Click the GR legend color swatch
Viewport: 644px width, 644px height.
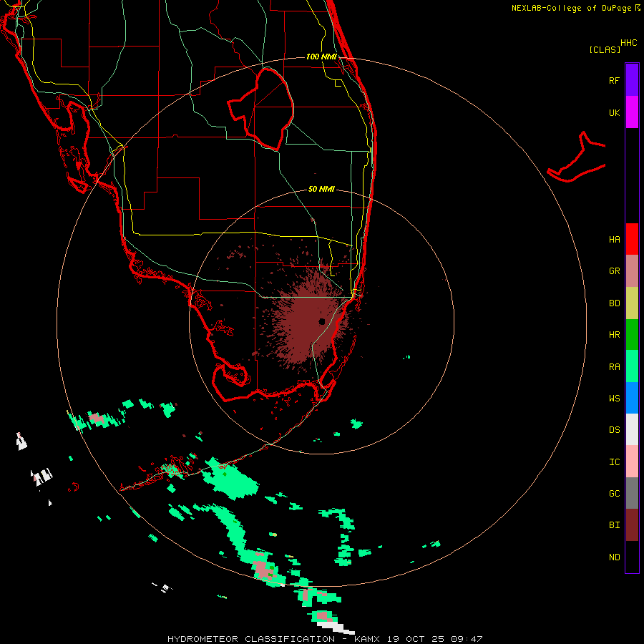(632, 271)
